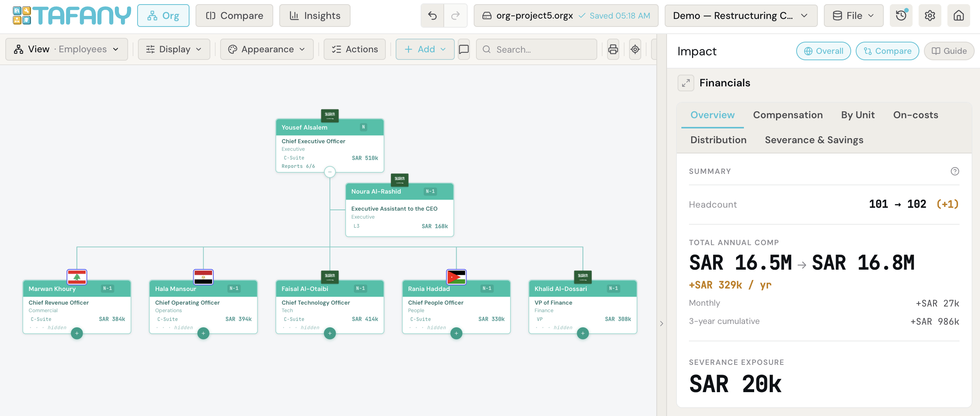
Task: Open the Guide button
Action: (949, 51)
